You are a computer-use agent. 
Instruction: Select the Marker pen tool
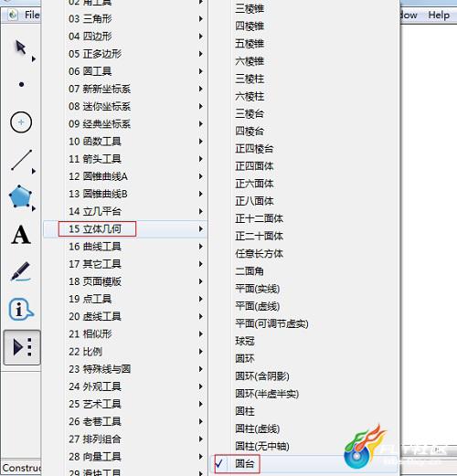point(21,271)
